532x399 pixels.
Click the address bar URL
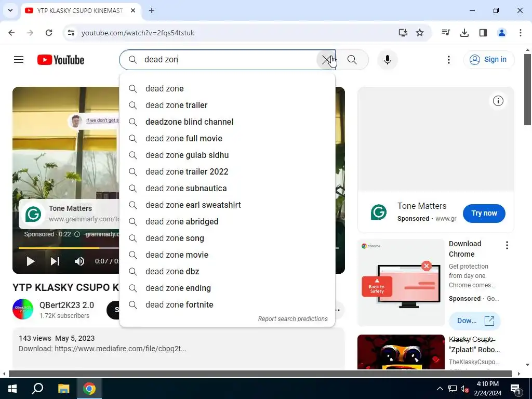coord(138,33)
